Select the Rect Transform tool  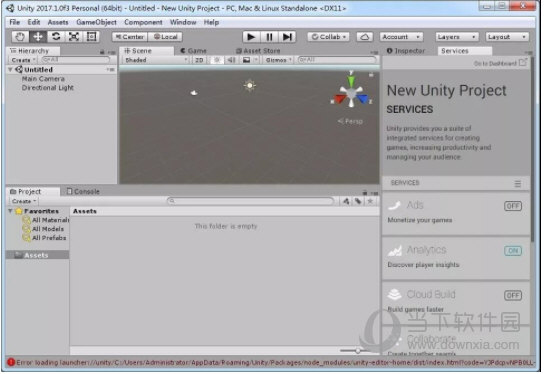pos(92,36)
